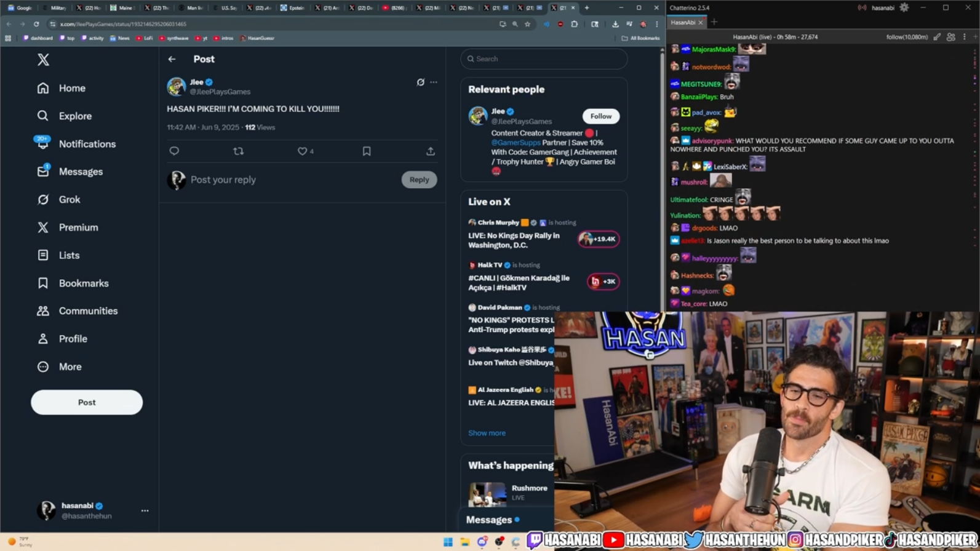The height and width of the screenshot is (551, 980).
Task: Bookmark the post with the bookmark icon
Action: pyautogui.click(x=367, y=151)
